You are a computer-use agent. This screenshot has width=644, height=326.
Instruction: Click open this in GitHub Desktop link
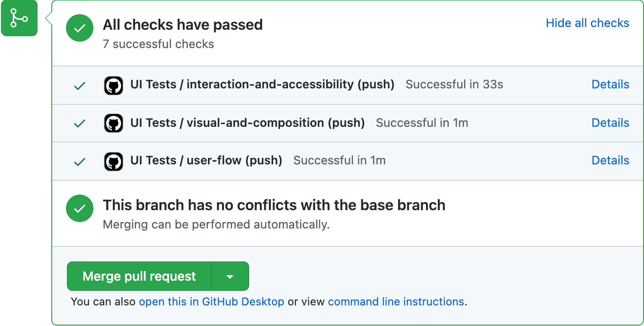[x=211, y=302]
